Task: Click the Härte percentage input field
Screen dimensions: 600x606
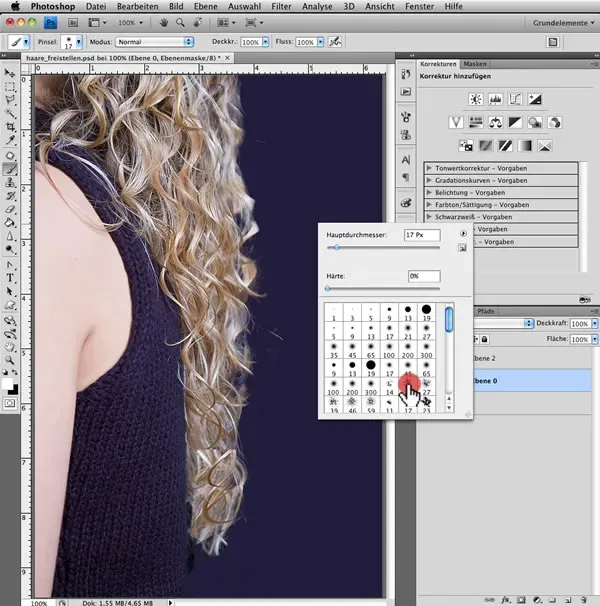Action: [423, 276]
